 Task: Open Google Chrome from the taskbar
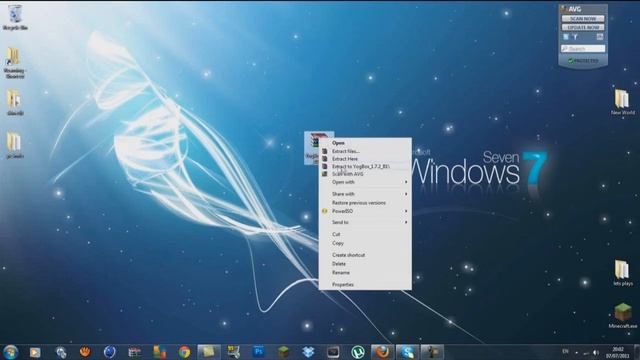point(184,352)
